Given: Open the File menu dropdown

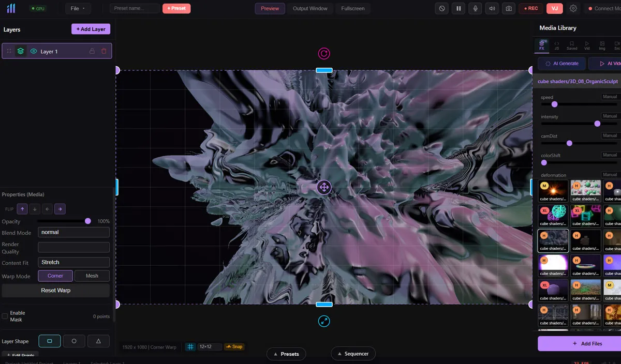Looking at the screenshot, I should (78, 8).
